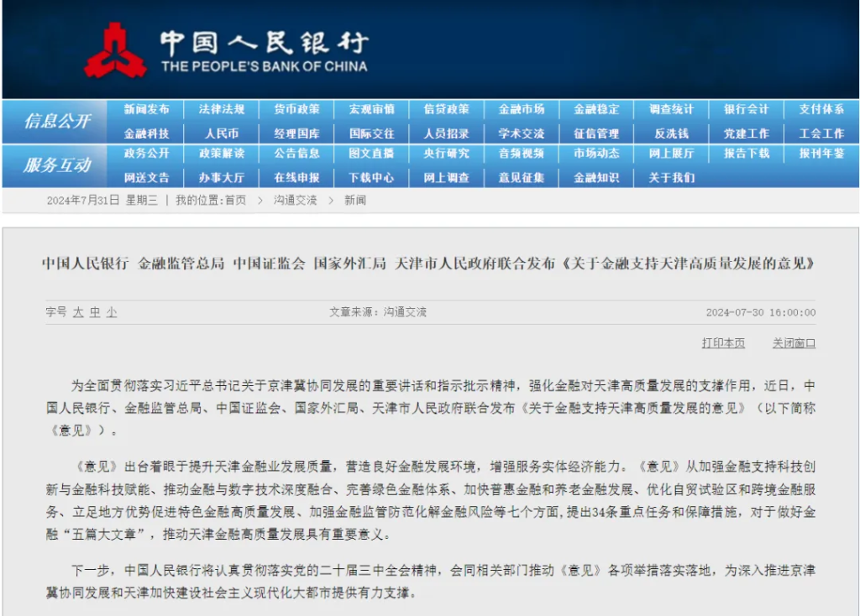The image size is (860, 616).
Task: Go to 意见征集 page
Action: 522,178
